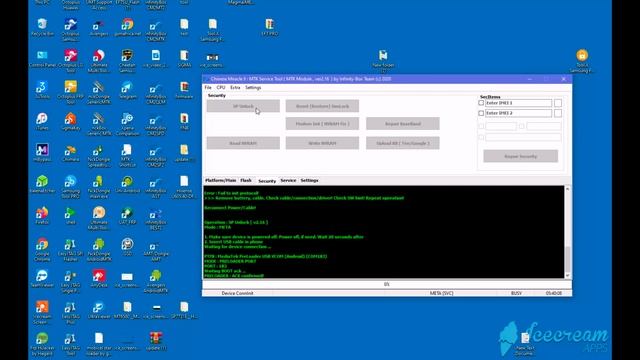Viewport: 640px width, 360px height.
Task: Launch SigmaKey desktop shortcut
Action: [x=71, y=121]
